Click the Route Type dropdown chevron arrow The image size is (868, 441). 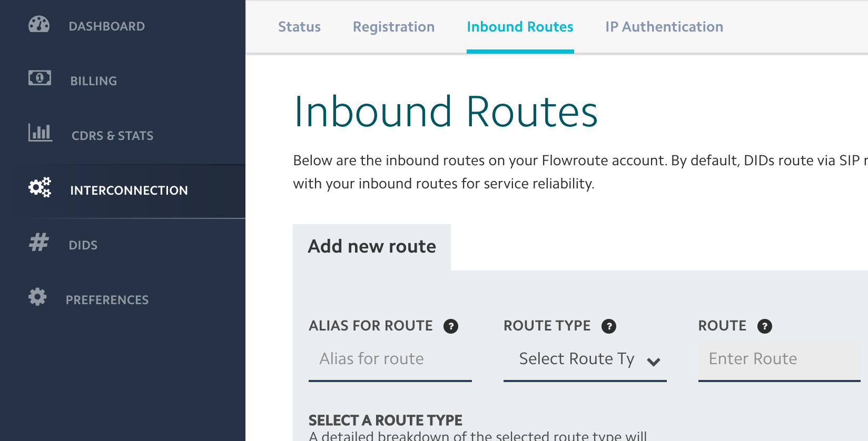coord(654,362)
